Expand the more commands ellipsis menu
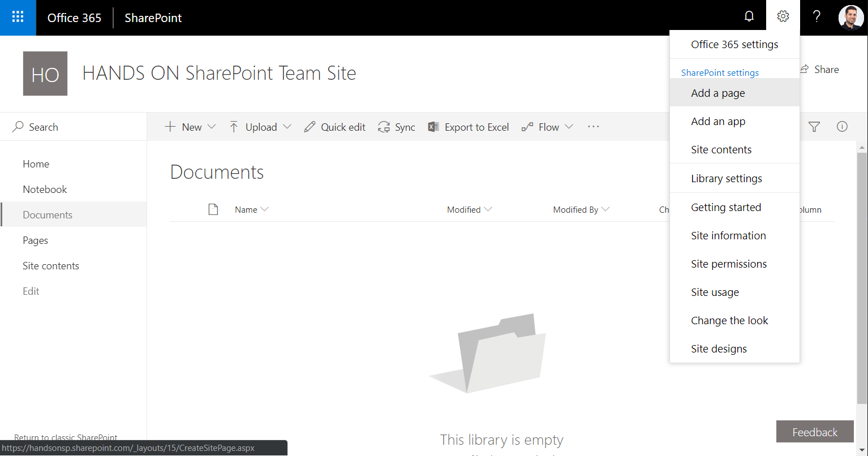The height and width of the screenshot is (456, 868). pos(593,127)
